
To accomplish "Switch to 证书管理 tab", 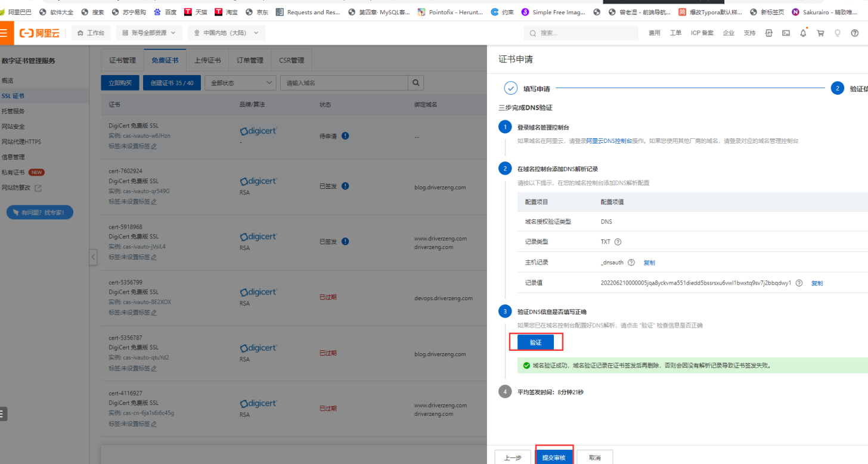I will coord(122,60).
